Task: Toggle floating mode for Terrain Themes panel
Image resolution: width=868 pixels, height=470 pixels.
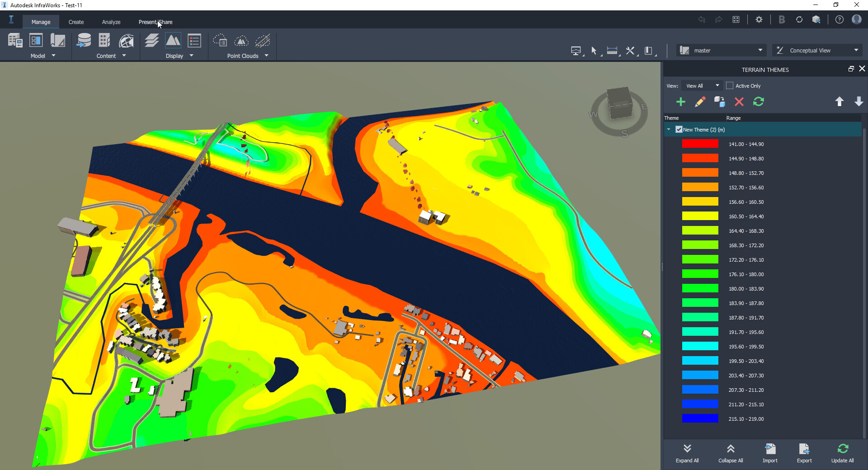Action: click(x=851, y=69)
